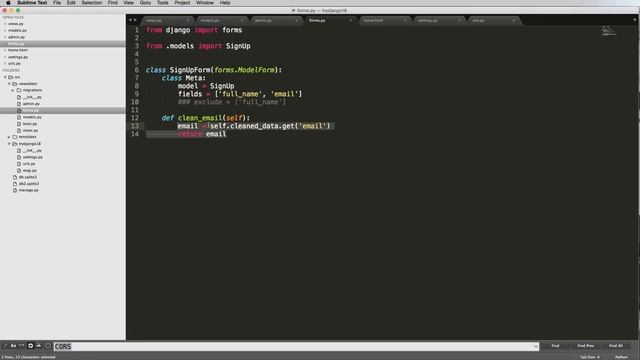Image resolution: width=640 pixels, height=360 pixels.
Task: Click the templates folder icon
Action: click(x=15, y=137)
